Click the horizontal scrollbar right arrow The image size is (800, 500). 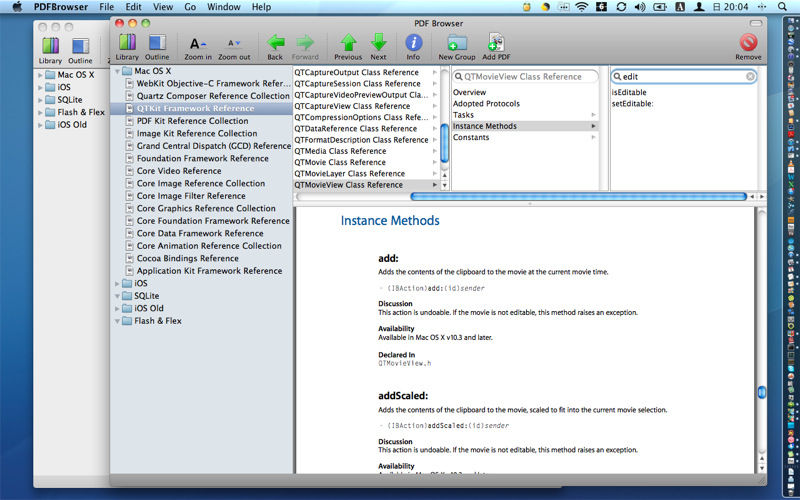(762, 196)
